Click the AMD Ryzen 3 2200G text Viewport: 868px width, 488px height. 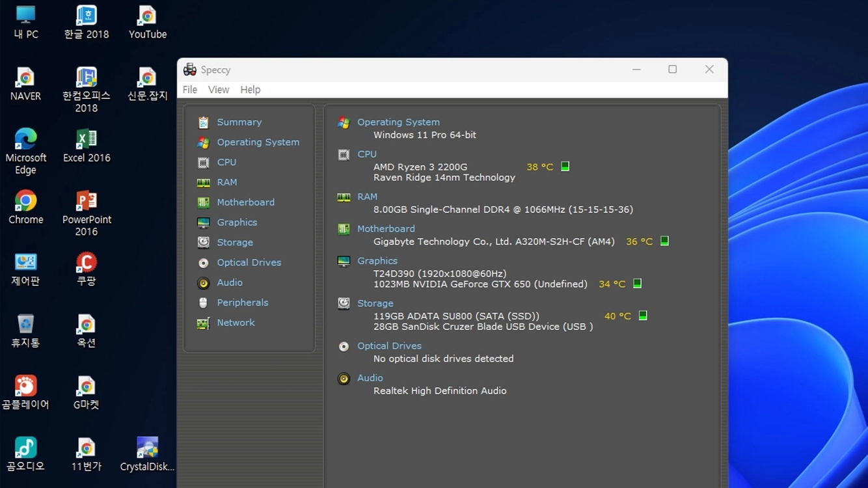pos(420,167)
